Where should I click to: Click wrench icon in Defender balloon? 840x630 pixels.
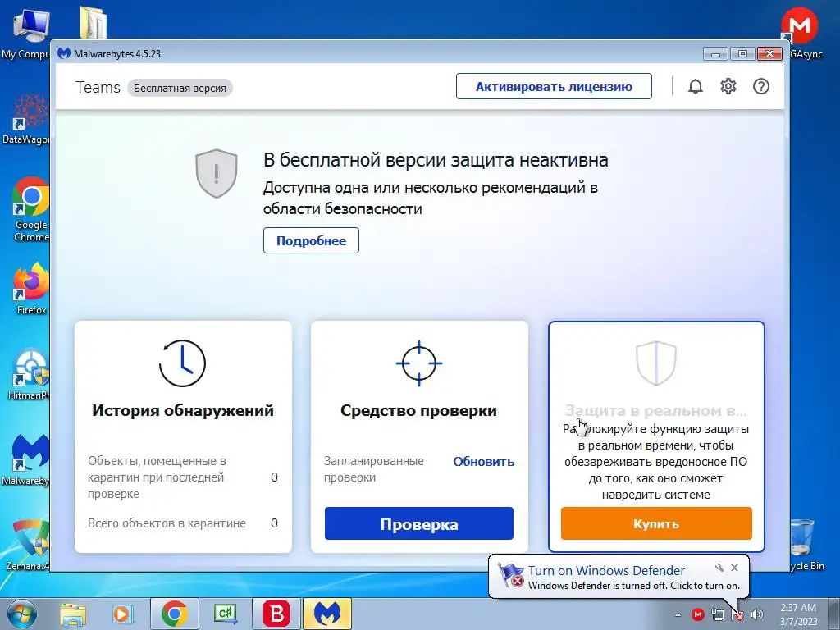[719, 568]
